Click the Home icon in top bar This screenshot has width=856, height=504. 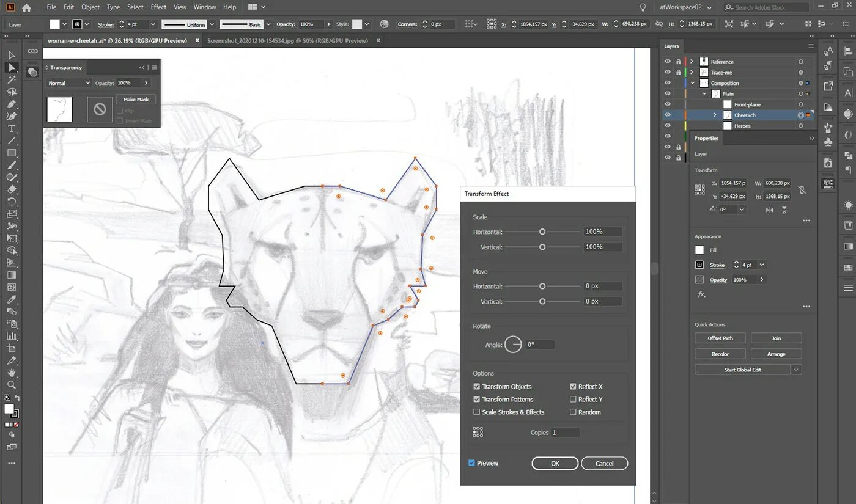pyautogui.click(x=26, y=7)
